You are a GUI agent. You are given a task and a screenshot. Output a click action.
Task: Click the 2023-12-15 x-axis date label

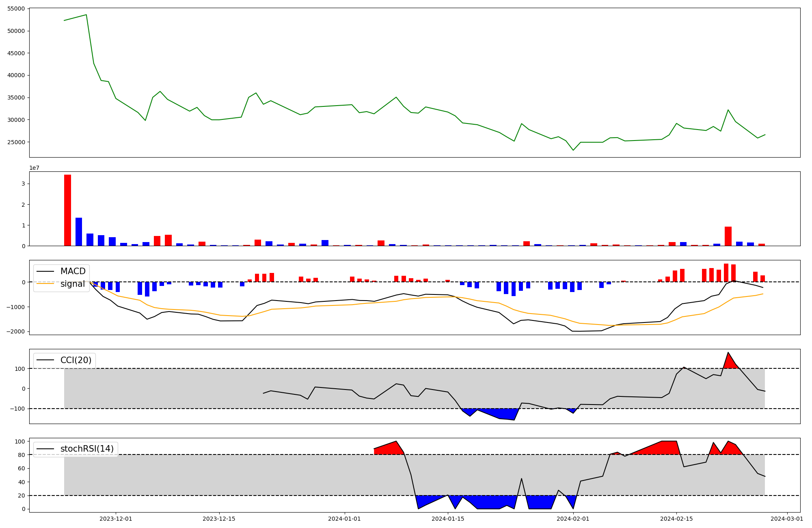[x=219, y=519]
